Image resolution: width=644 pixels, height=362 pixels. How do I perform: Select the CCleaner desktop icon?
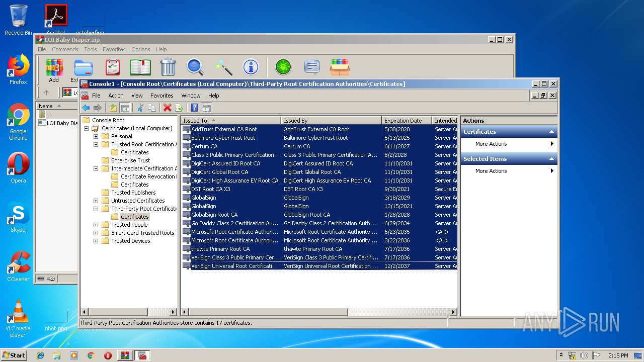point(18,267)
